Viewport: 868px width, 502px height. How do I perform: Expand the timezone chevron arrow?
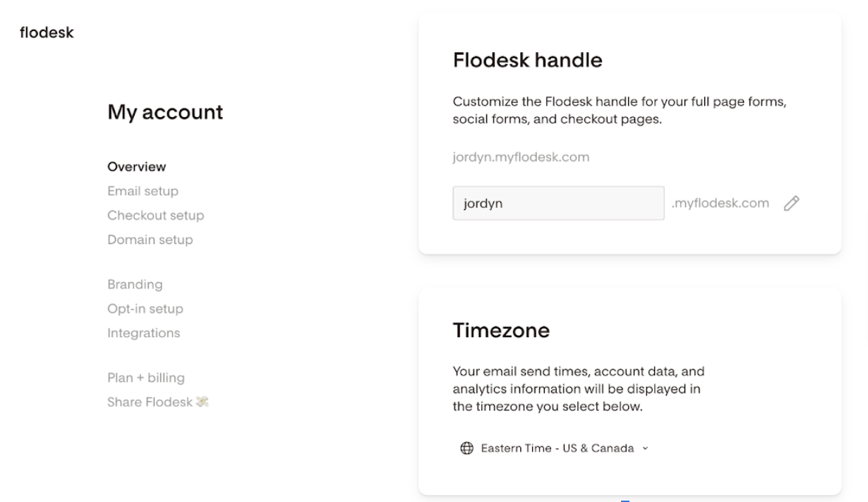[645, 448]
